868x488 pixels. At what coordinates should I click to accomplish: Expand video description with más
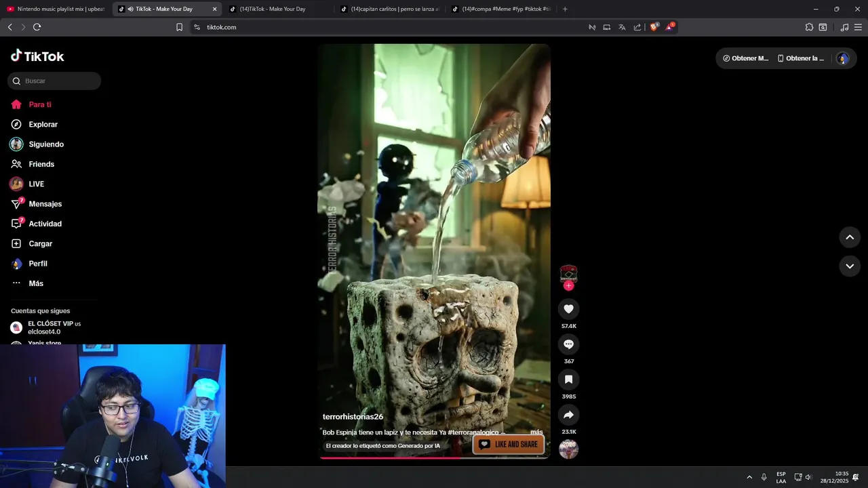click(536, 432)
